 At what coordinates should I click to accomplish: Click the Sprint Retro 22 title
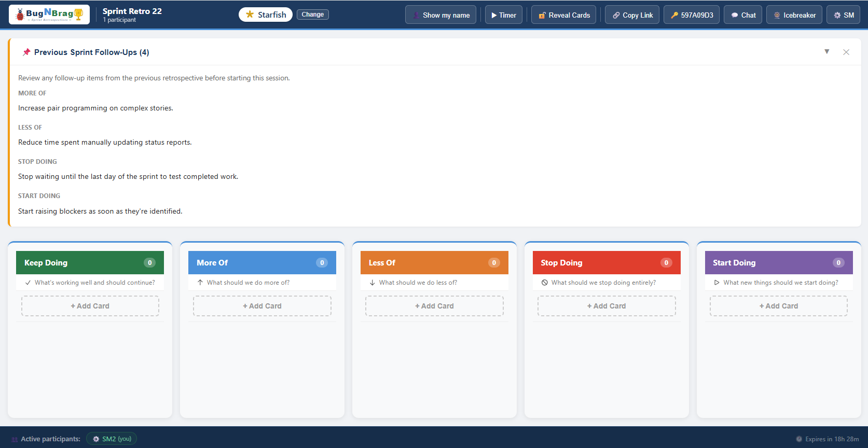(132, 11)
